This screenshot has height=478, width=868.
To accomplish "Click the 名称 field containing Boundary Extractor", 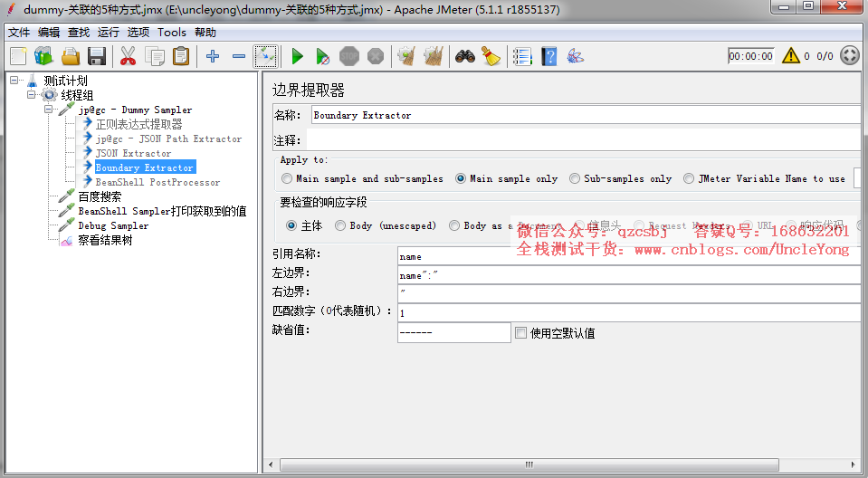I will (x=586, y=115).
